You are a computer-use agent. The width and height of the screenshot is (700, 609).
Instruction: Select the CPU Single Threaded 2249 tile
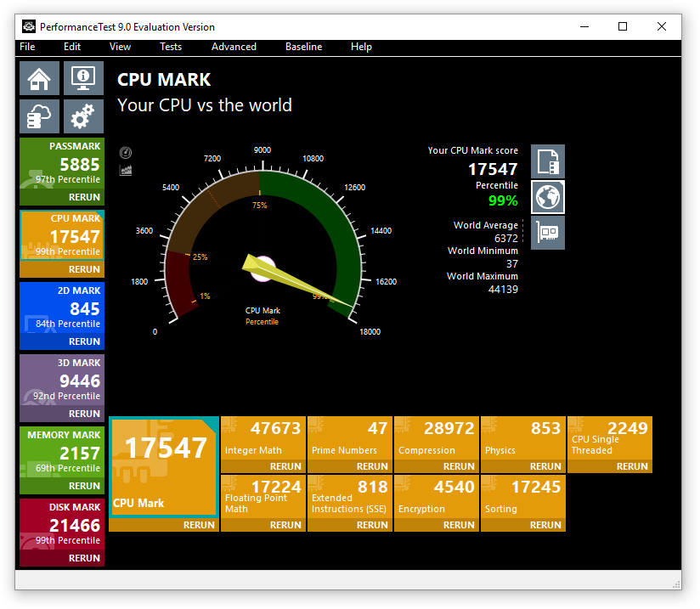(x=610, y=438)
